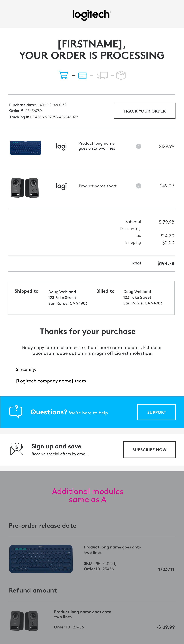The image size is (184, 644).
Task: Hit the Subscribe Now button
Action: coord(149,450)
